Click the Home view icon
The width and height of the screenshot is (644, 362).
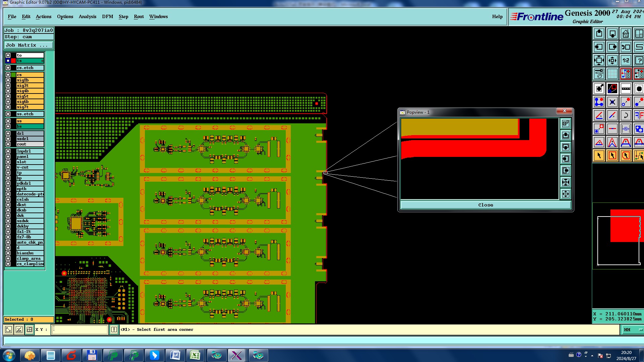click(x=626, y=34)
